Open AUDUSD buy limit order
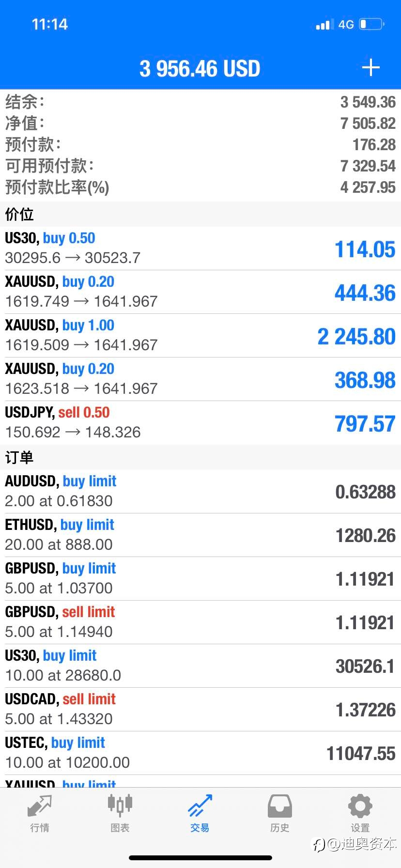The width and height of the screenshot is (401, 868). [x=200, y=492]
